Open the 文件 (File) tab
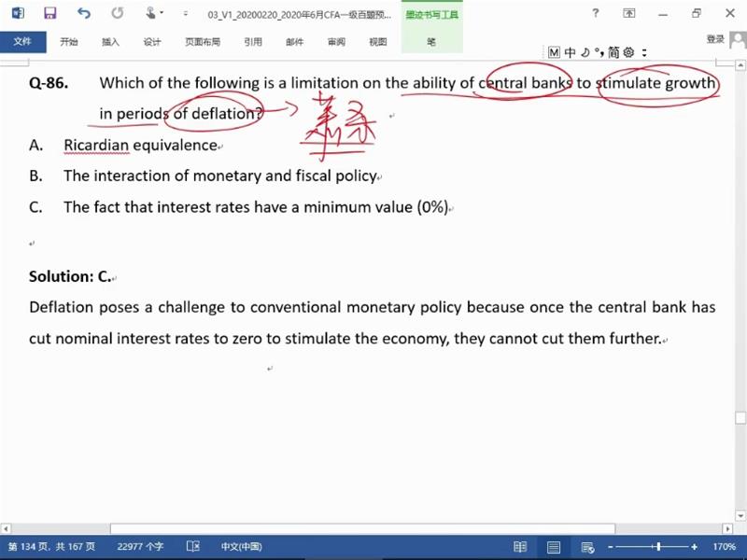 pyautogui.click(x=22, y=41)
